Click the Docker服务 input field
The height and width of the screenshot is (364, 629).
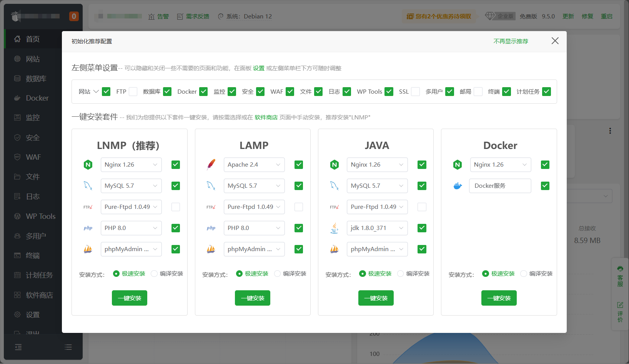(500, 186)
